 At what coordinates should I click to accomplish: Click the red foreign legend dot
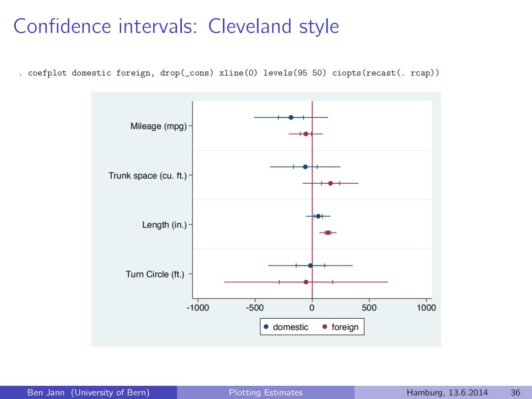[325, 327]
